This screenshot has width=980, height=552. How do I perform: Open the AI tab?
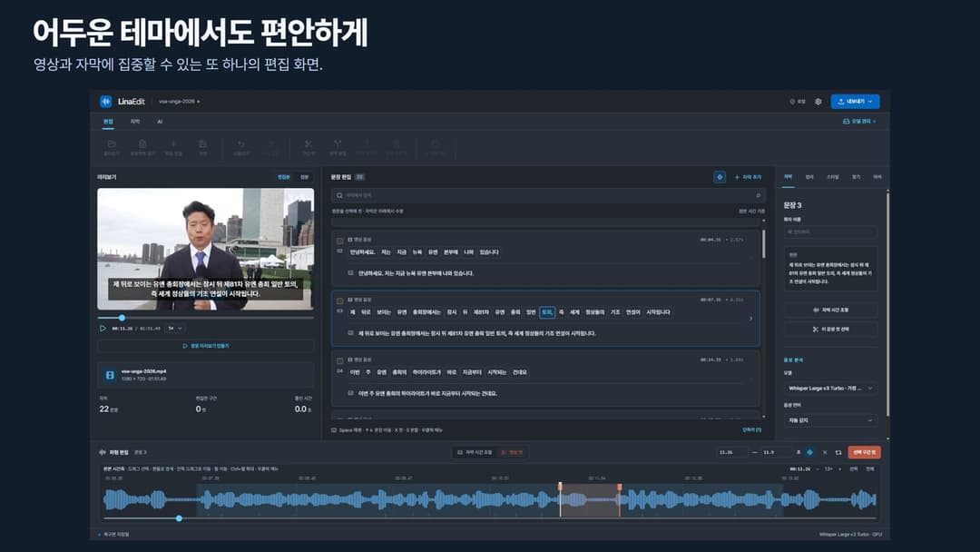pos(160,122)
